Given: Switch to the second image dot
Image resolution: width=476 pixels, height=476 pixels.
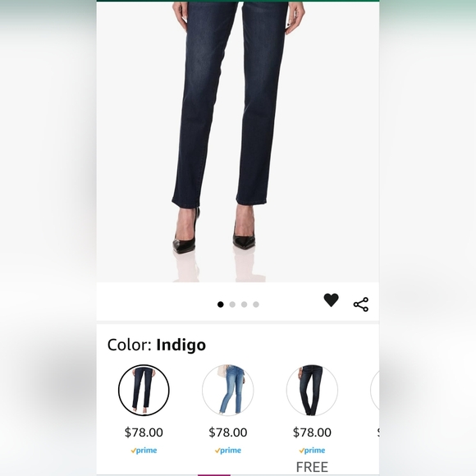Looking at the screenshot, I should (x=232, y=304).
